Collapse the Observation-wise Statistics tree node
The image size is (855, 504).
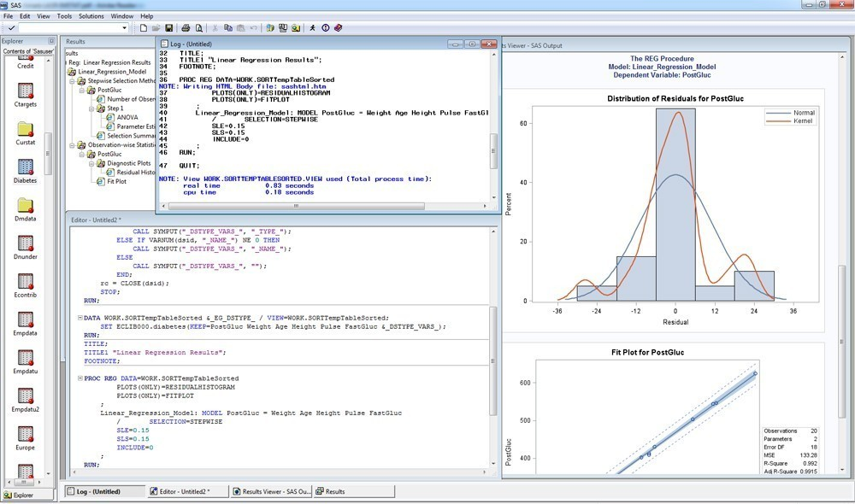click(x=72, y=145)
